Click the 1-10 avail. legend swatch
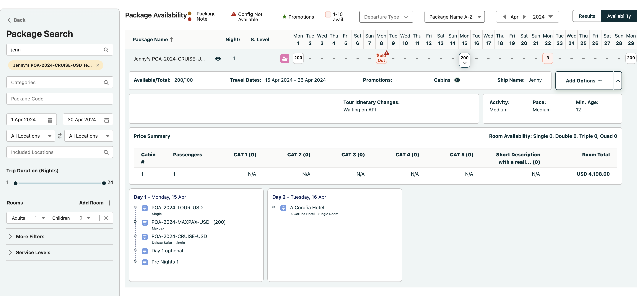The width and height of the screenshot is (644, 296). pos(328,14)
